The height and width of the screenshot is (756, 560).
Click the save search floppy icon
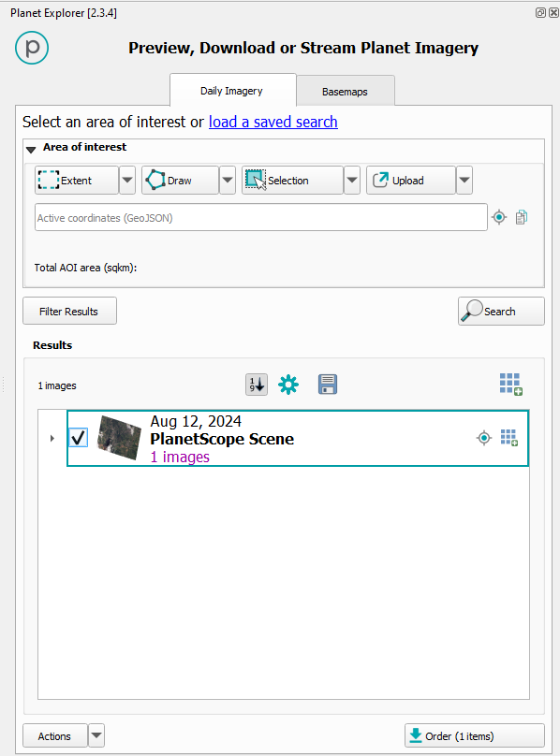(328, 385)
